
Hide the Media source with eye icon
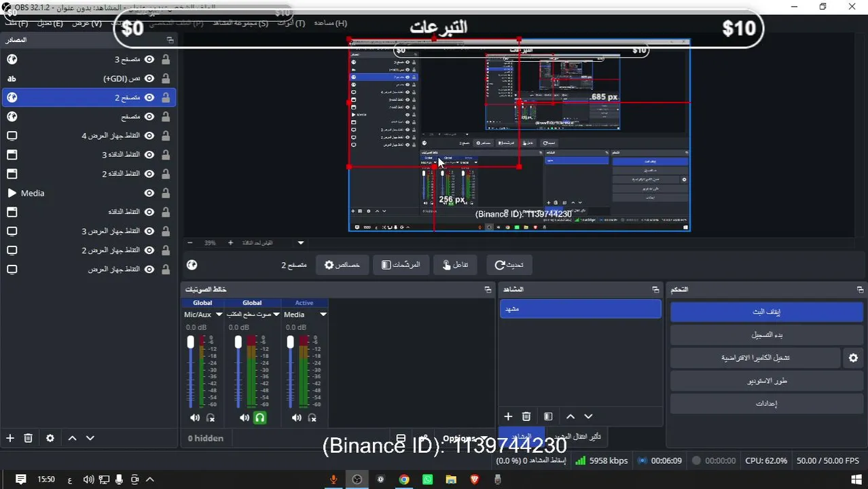[x=149, y=193]
